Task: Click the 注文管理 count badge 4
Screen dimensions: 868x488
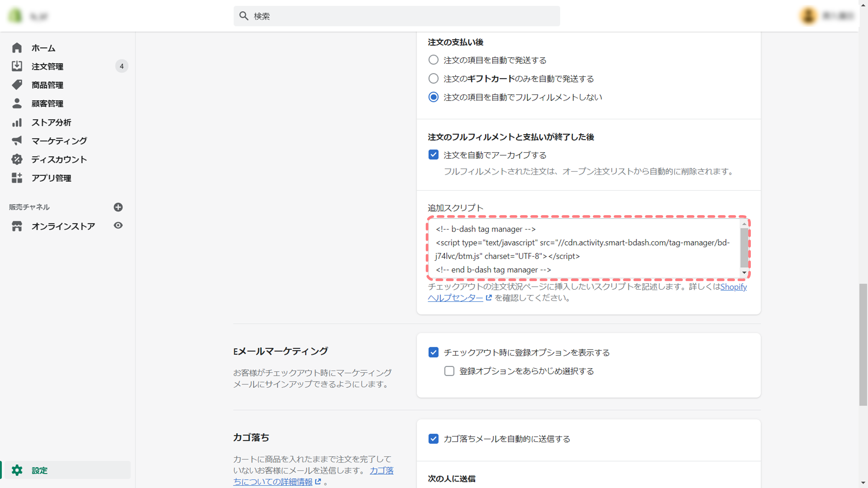Action: (x=122, y=66)
